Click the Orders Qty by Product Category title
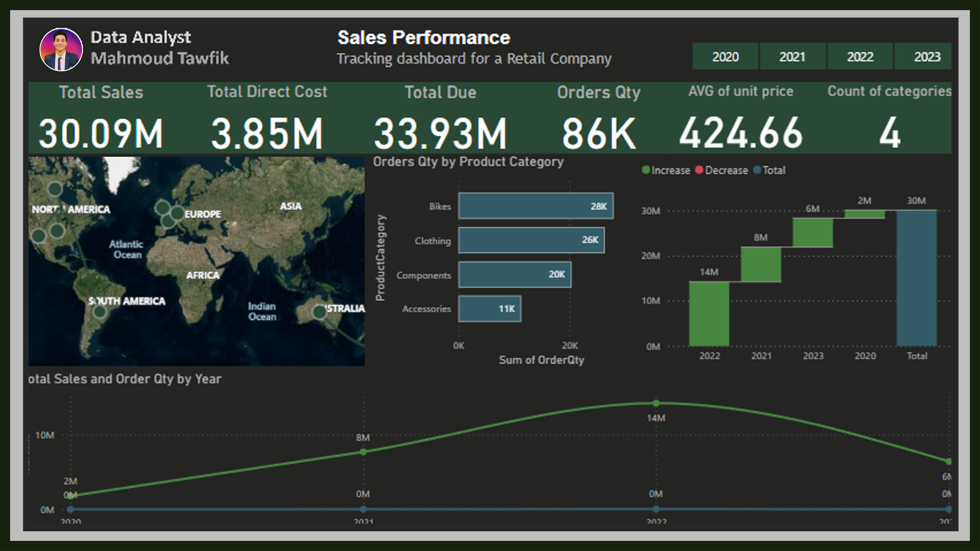This screenshot has width=980, height=551. pos(468,162)
